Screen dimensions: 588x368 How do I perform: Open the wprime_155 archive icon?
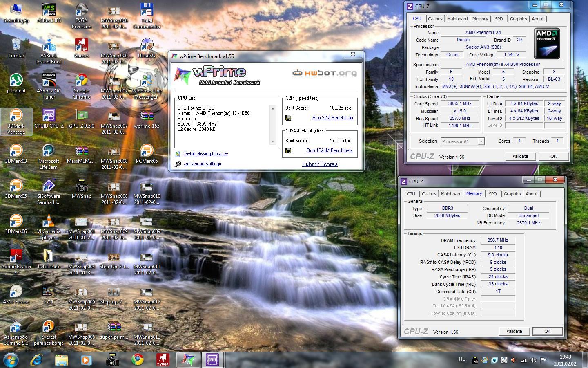click(147, 119)
